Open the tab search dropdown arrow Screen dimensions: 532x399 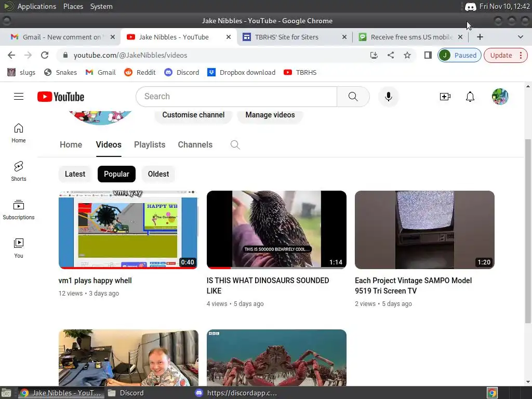coord(521,37)
